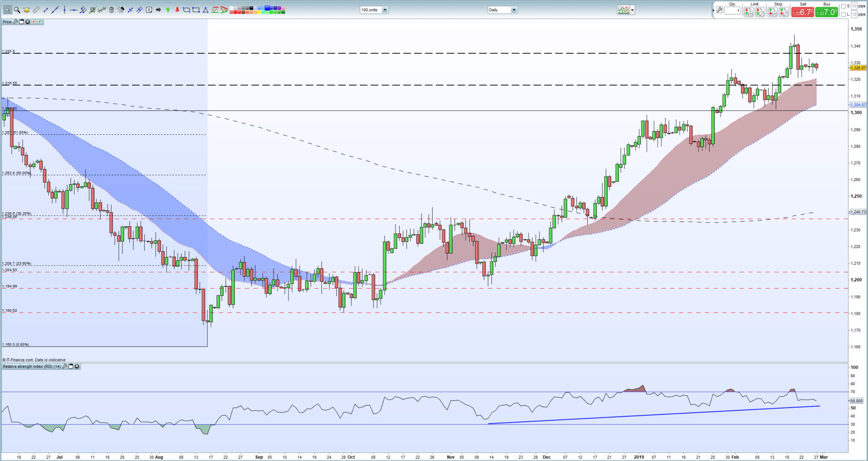Select the Fibonacci retracement tool
868x461 pixels.
pyautogui.click(x=93, y=10)
